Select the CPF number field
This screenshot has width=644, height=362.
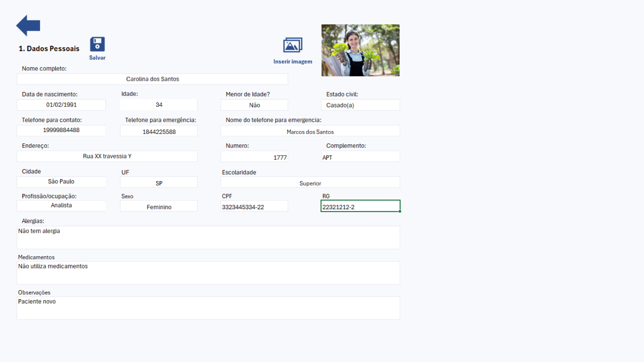[254, 207]
